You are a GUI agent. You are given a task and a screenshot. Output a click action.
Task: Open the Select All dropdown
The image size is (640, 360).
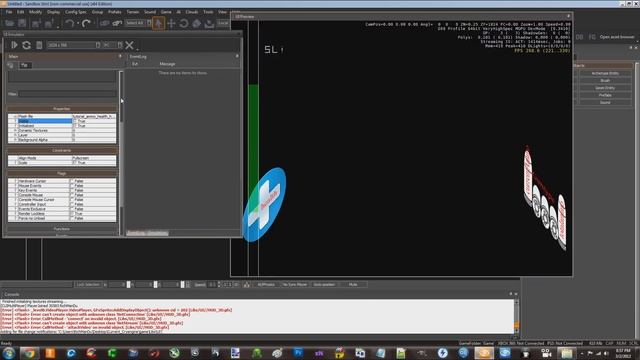click(138, 23)
